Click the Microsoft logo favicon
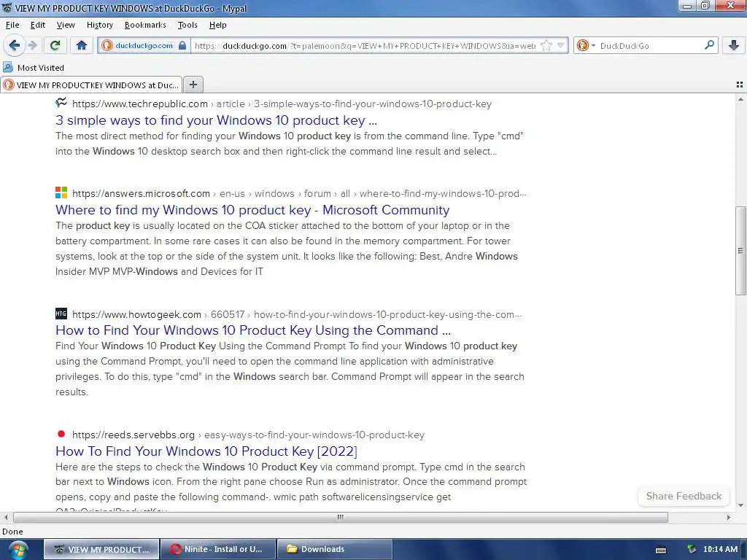Image resolution: width=747 pixels, height=560 pixels. (x=61, y=192)
